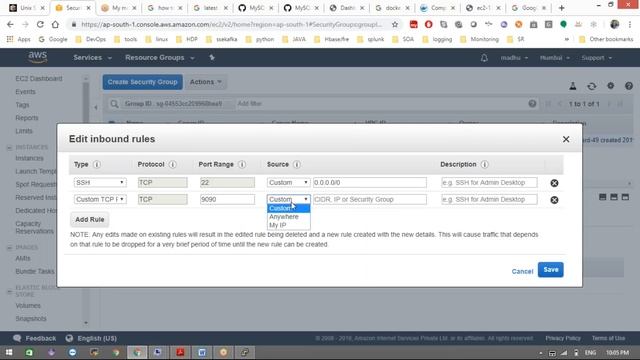640x360 pixels.
Task: Select Custom in the source dropdown list
Action: coord(288,209)
